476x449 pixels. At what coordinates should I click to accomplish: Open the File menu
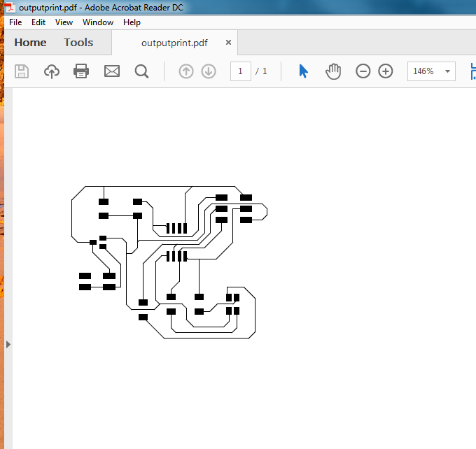(15, 22)
